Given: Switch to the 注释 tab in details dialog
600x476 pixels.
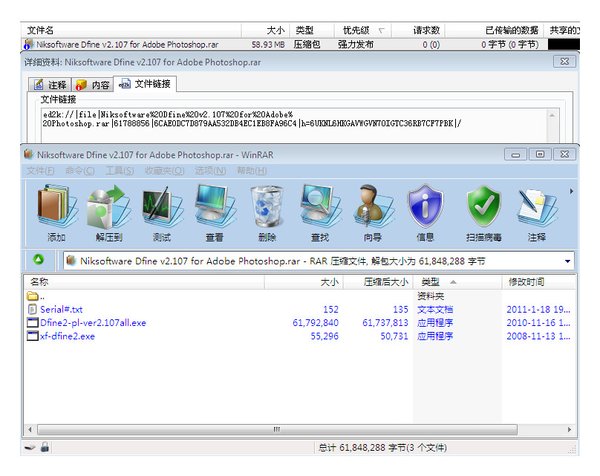Looking at the screenshot, I should point(50,85).
